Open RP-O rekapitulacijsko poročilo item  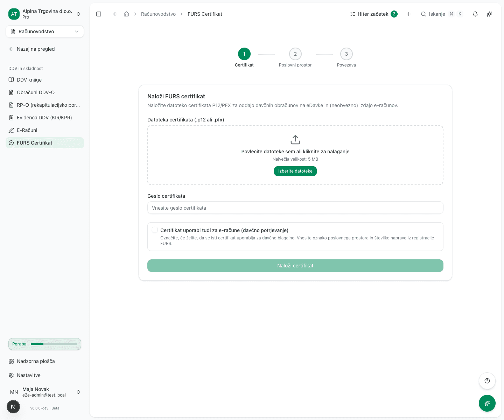tap(45, 105)
